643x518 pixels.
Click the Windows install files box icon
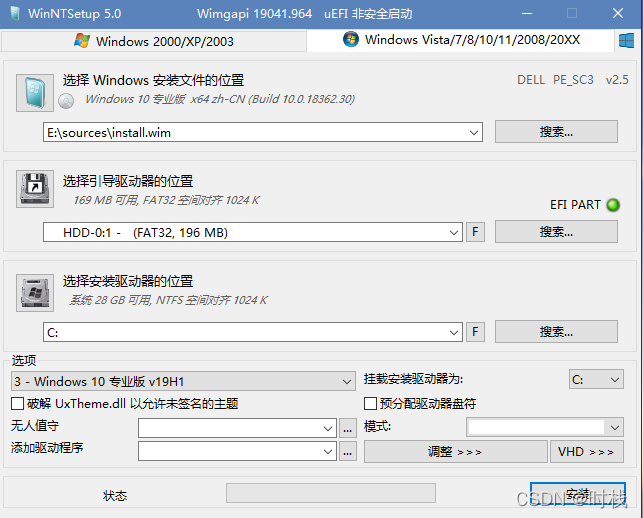click(35, 93)
